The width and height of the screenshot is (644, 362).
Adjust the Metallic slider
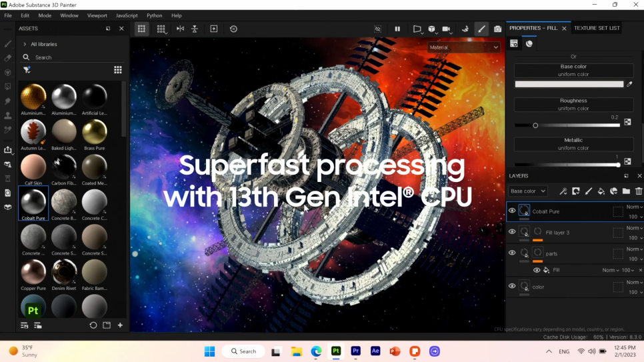[567, 165]
